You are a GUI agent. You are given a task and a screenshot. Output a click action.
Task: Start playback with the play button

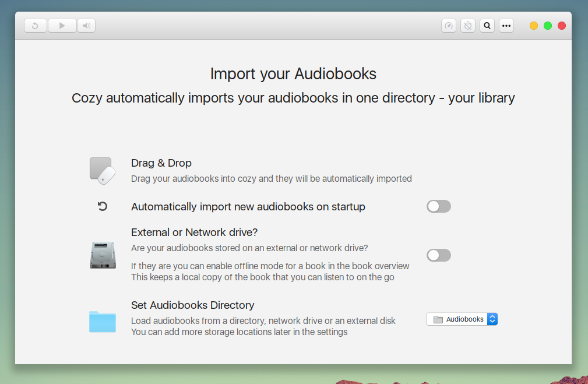(62, 26)
